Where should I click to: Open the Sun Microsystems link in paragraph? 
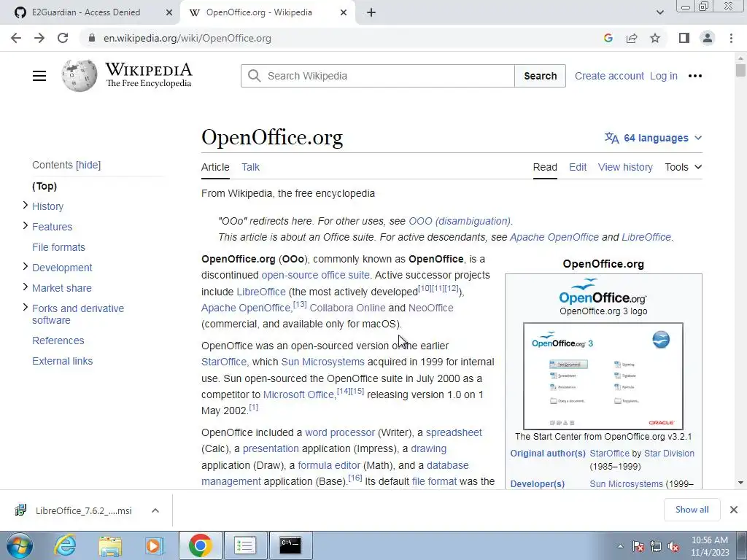tap(322, 362)
